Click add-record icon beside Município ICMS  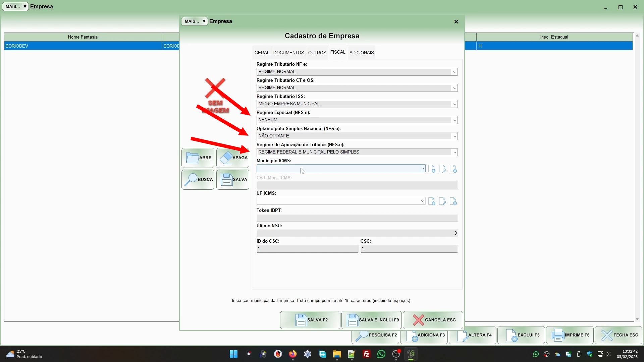point(432,169)
